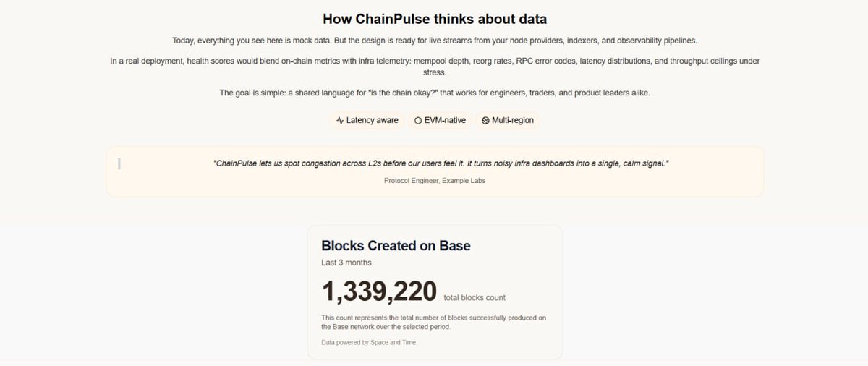868x366 pixels.
Task: Click the pulse icon beside Latency aware
Action: [340, 120]
